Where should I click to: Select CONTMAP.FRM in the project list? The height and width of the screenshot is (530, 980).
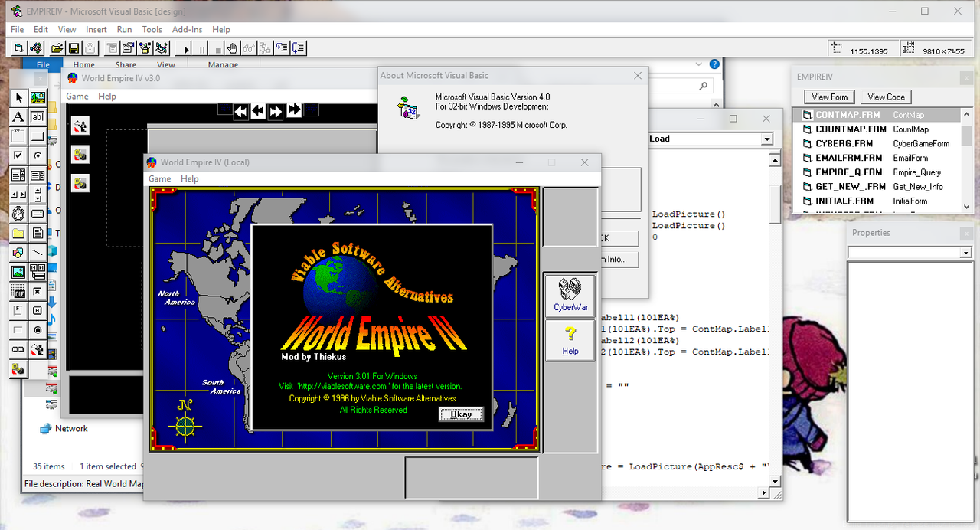pos(876,115)
